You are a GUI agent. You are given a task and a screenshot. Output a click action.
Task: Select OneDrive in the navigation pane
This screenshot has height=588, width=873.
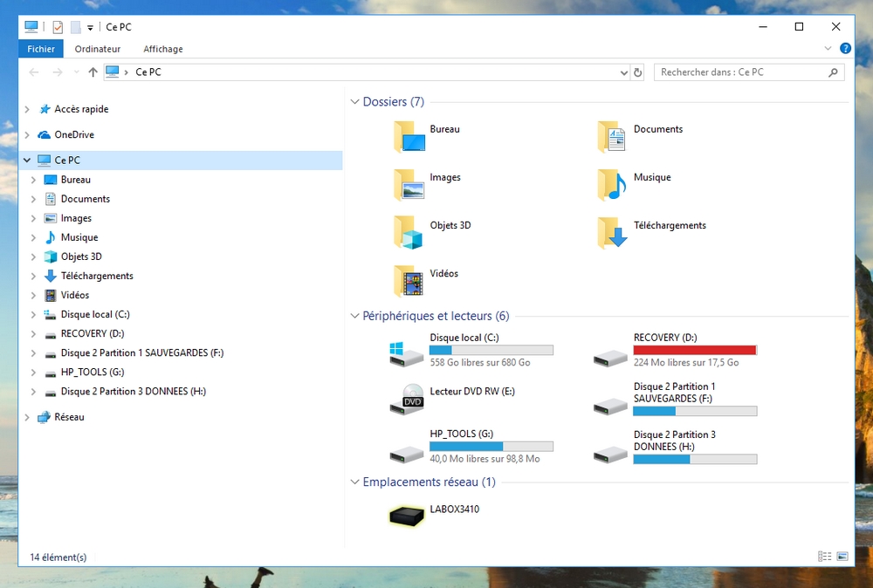[x=73, y=134]
